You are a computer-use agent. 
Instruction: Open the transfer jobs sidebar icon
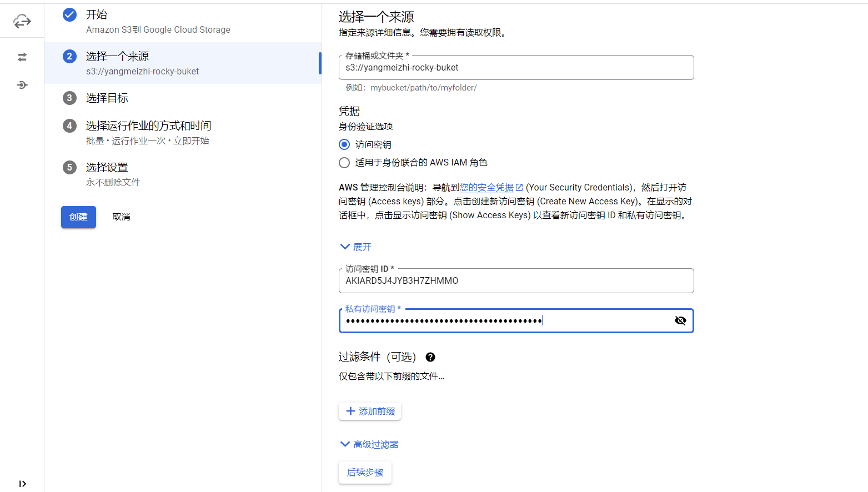tap(22, 57)
